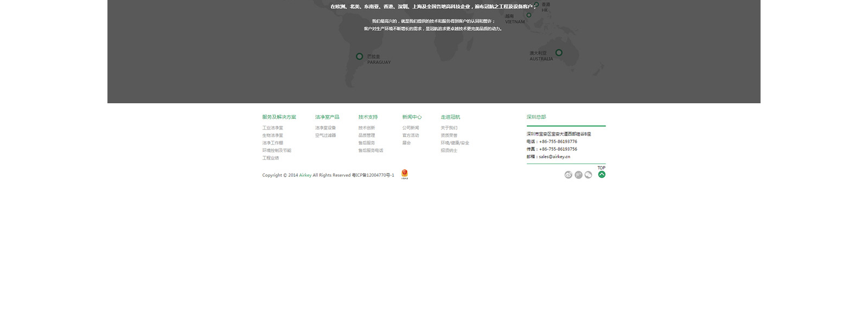Open the 技术支持 footer heading
Viewport: 868px width, 334px height.
click(x=368, y=117)
